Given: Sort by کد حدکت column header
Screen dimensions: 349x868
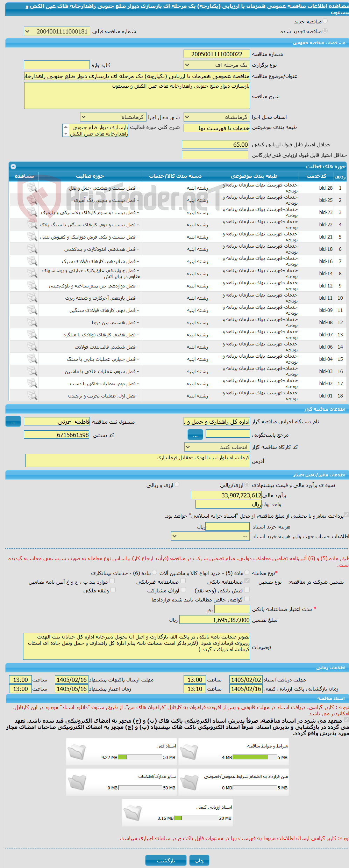Looking at the screenshot, I should point(316,176).
